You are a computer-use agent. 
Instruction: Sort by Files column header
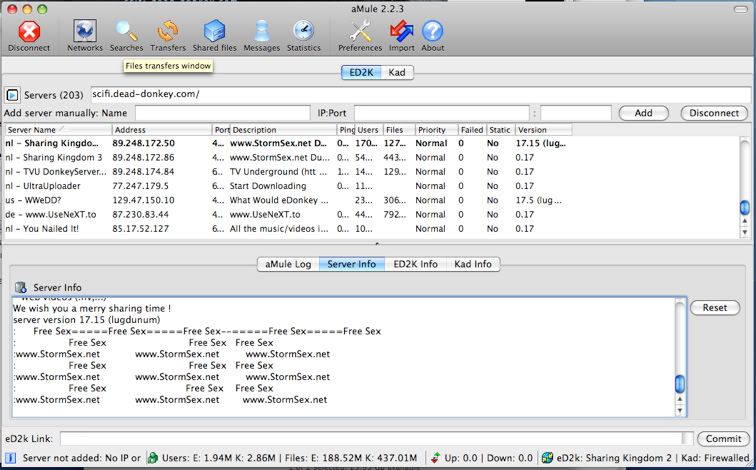point(399,130)
